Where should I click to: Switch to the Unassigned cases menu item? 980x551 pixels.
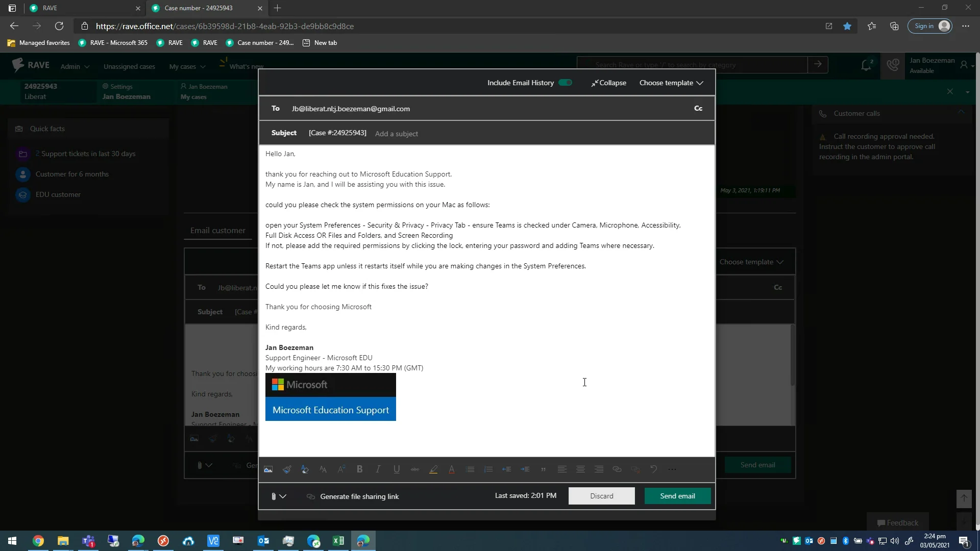[x=129, y=66]
